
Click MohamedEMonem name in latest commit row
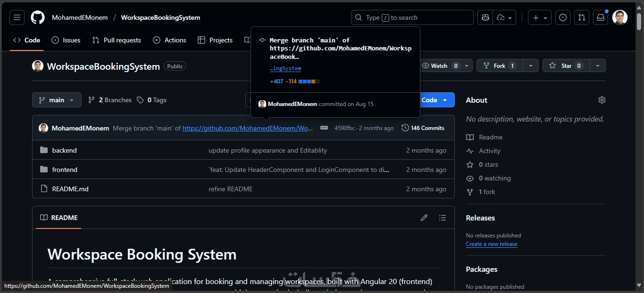(x=80, y=128)
